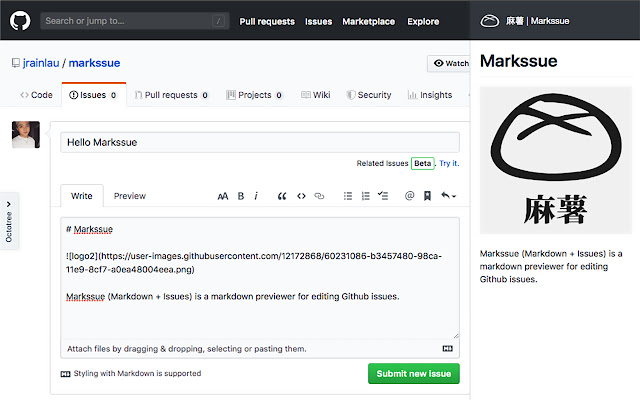Click the Beta label badge

(422, 163)
